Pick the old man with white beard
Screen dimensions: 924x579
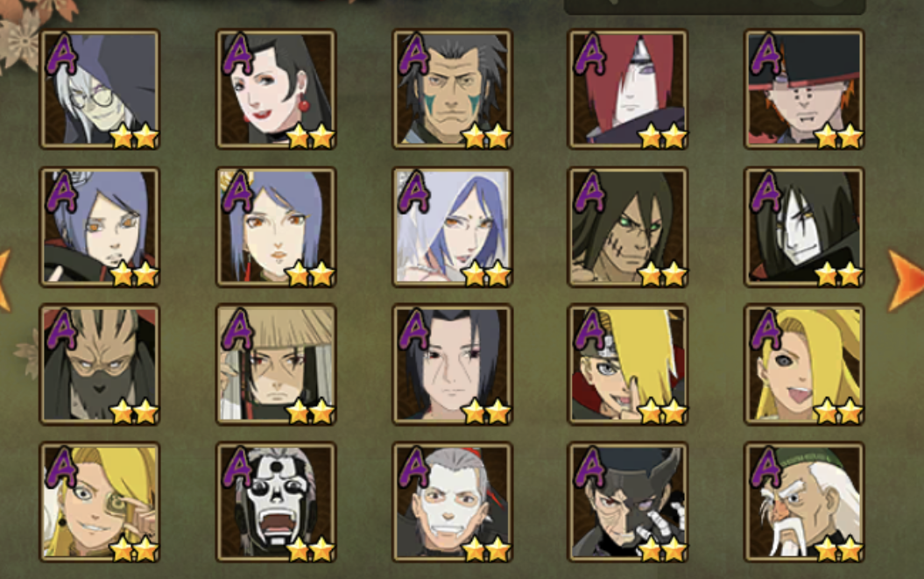point(804,502)
